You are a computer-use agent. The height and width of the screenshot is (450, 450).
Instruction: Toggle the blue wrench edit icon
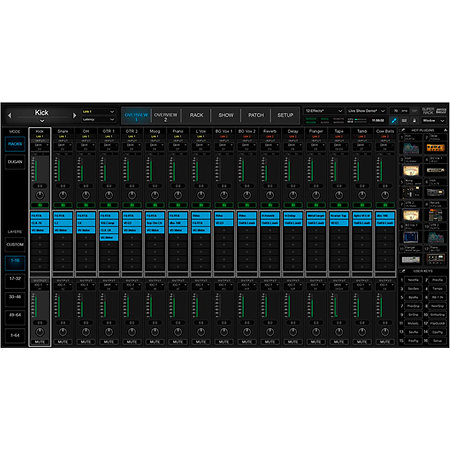[x=394, y=120]
